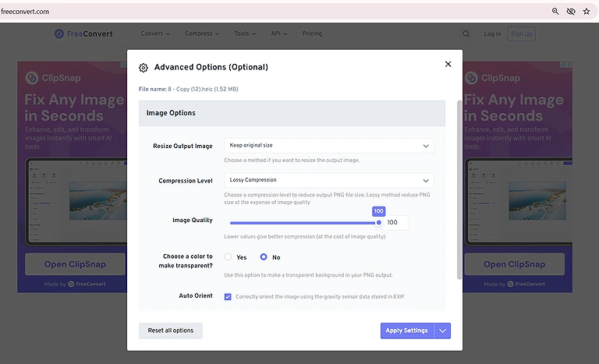Close the Advanced Options dialog

click(448, 64)
